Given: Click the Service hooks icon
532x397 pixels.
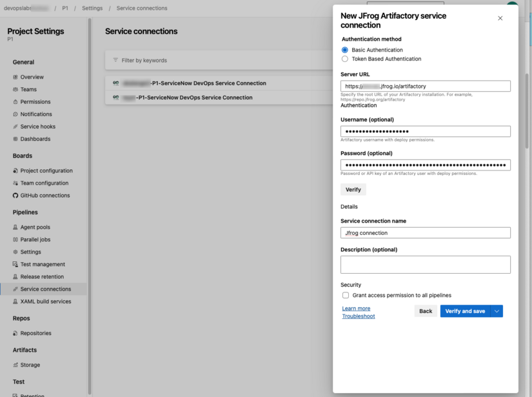Looking at the screenshot, I should click(15, 127).
